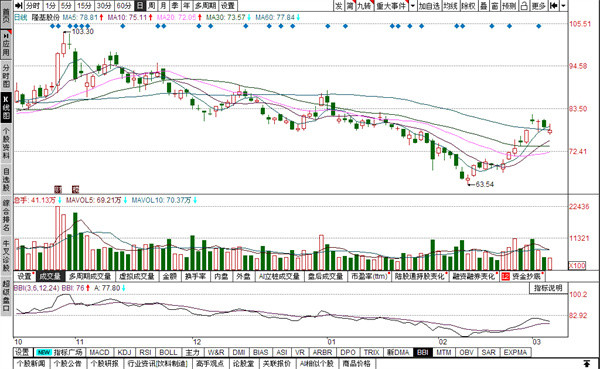Switch indicator to BOLL
Viewport: 600px width, 369px height.
click(168, 353)
